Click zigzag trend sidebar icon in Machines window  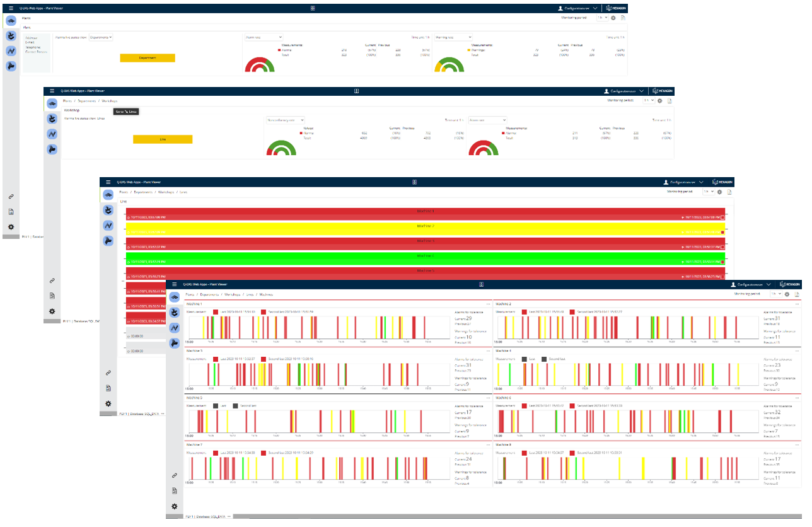coord(175,328)
